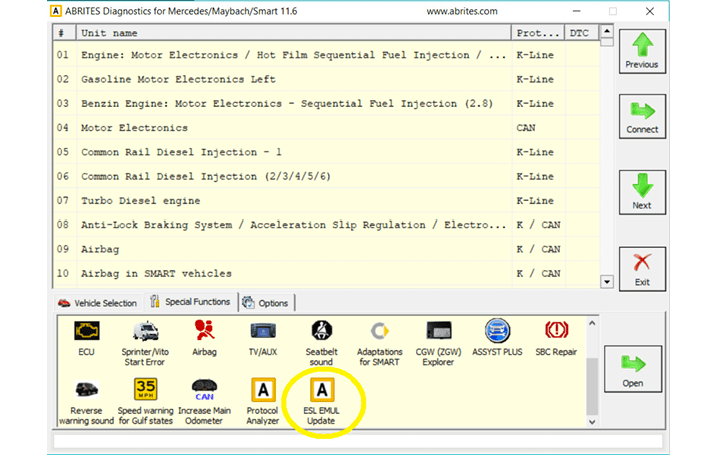The width and height of the screenshot is (717, 455).
Task: Launch the TV/AUX function icon
Action: pos(264,332)
